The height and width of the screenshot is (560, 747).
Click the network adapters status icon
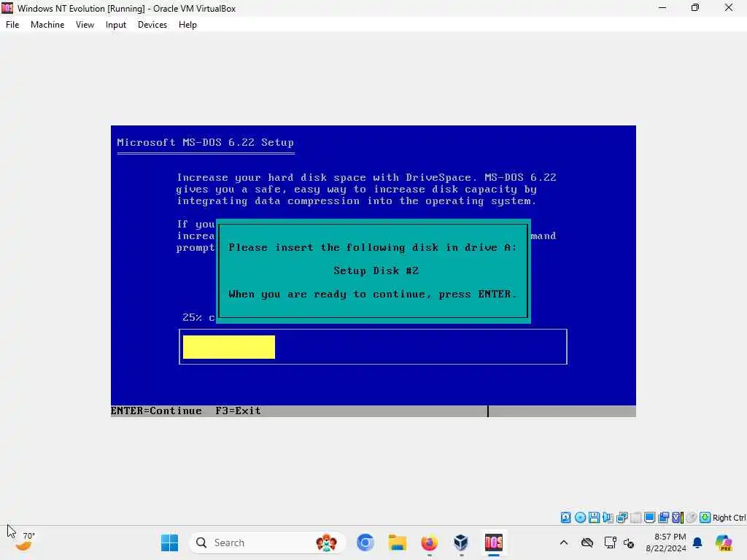point(622,518)
